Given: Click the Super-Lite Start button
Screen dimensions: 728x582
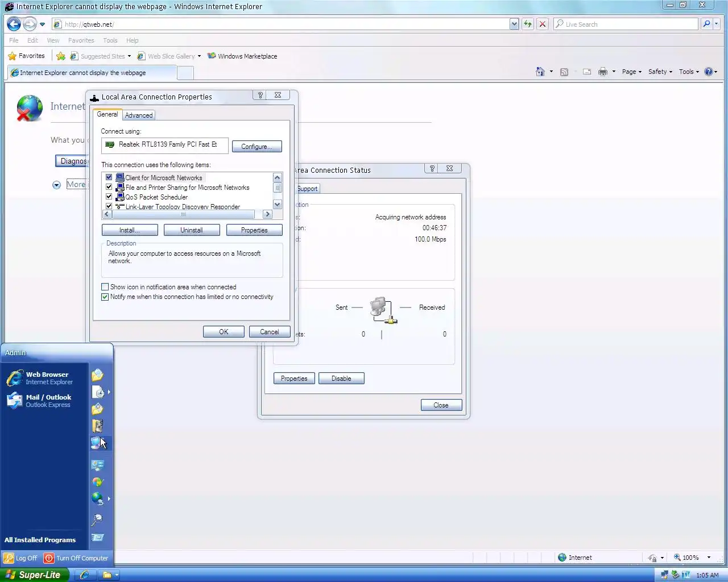Looking at the screenshot, I should 34,575.
